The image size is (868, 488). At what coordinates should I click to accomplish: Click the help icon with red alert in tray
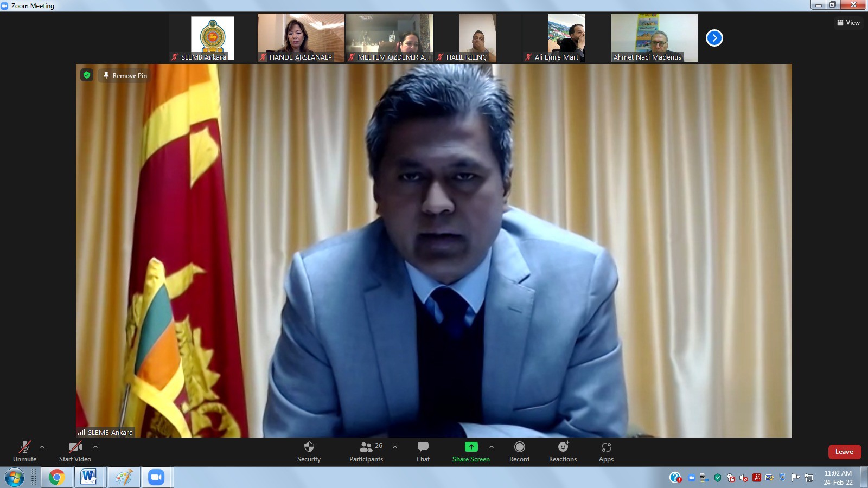point(675,478)
